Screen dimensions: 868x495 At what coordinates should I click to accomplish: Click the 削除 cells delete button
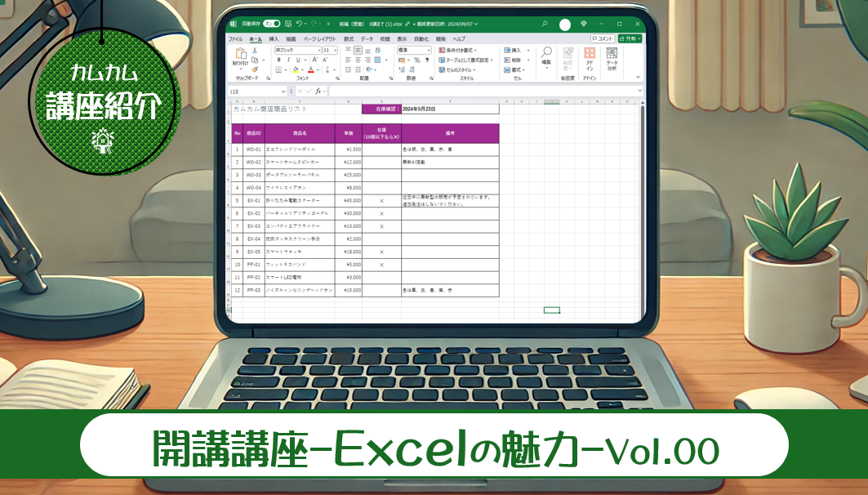click(x=517, y=60)
